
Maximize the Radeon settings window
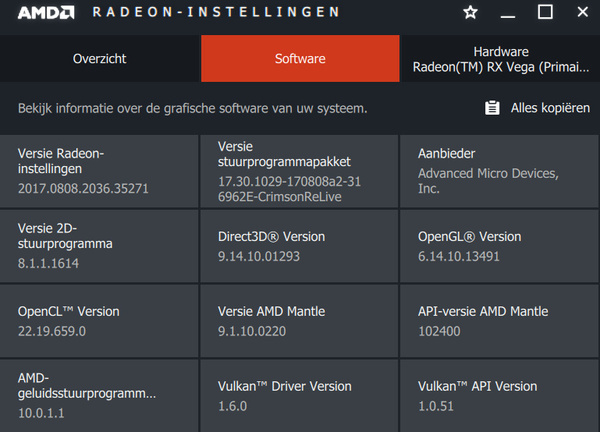(545, 12)
